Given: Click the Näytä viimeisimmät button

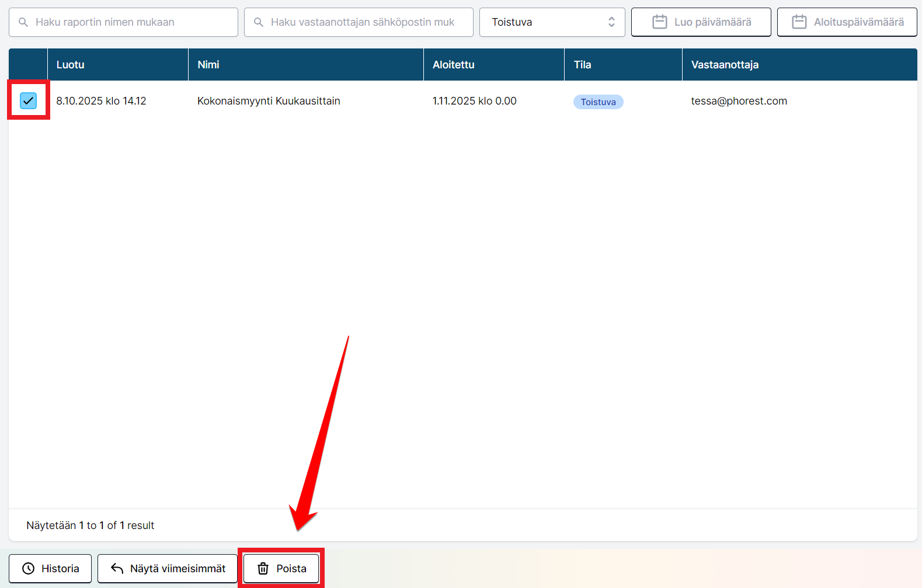Looking at the screenshot, I should pos(168,569).
